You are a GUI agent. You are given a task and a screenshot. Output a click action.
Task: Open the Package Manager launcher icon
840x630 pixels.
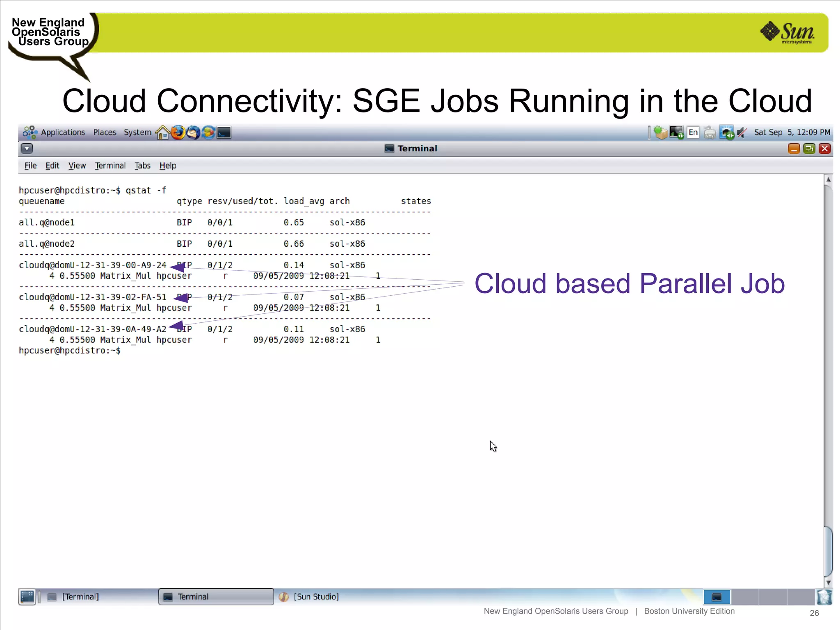pos(208,132)
